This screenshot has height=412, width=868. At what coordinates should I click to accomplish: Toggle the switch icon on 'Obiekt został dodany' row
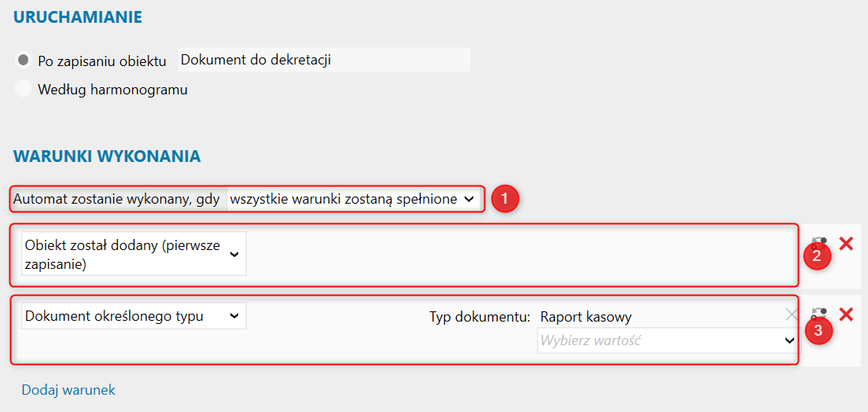point(820,242)
